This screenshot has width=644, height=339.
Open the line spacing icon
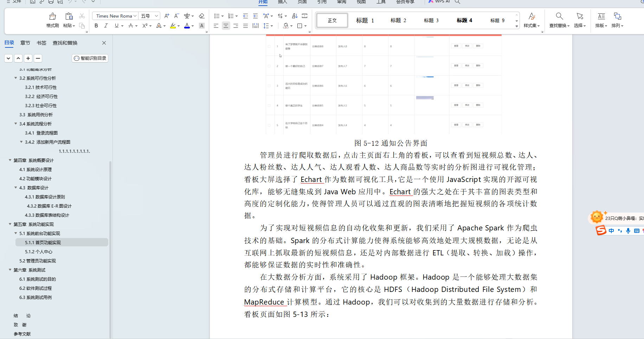(x=266, y=26)
